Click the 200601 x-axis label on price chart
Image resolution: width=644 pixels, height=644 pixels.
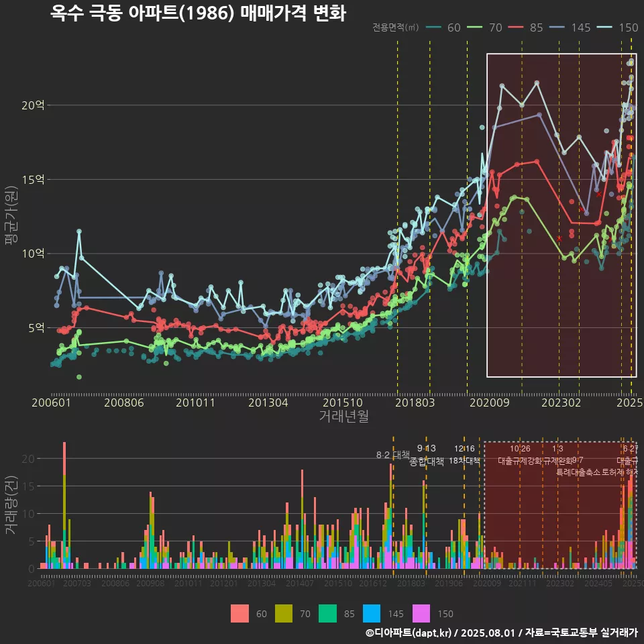coord(52,402)
